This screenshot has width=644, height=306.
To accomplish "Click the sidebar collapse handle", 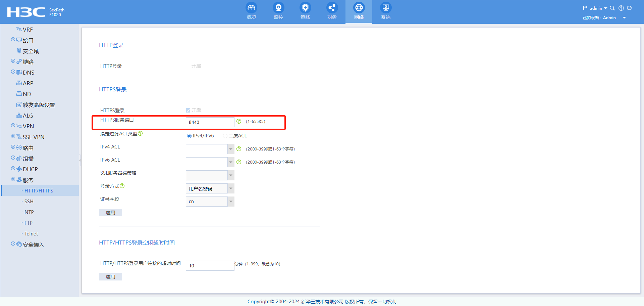I will (80, 160).
